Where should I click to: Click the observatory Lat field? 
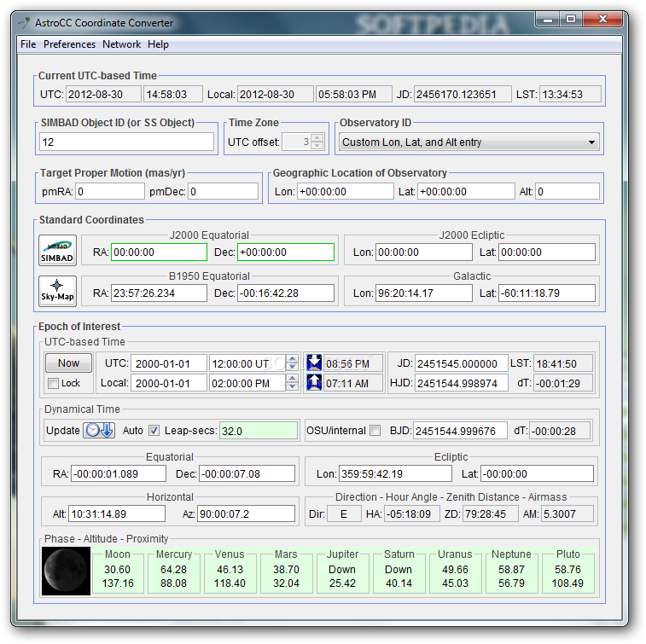[466, 191]
